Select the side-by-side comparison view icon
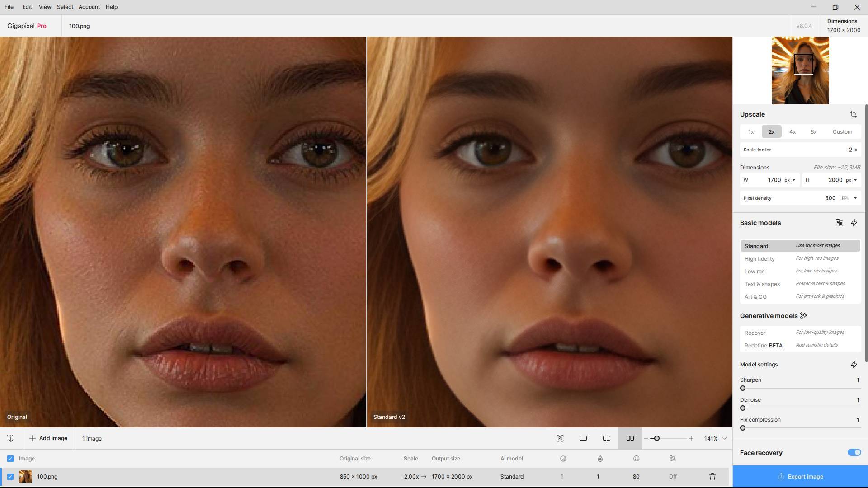 630,438
